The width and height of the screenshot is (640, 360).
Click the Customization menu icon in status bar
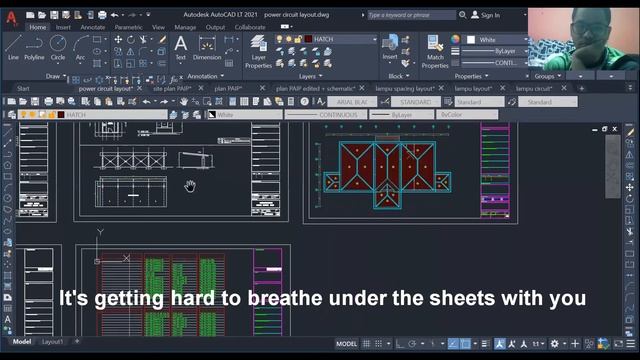[631, 344]
